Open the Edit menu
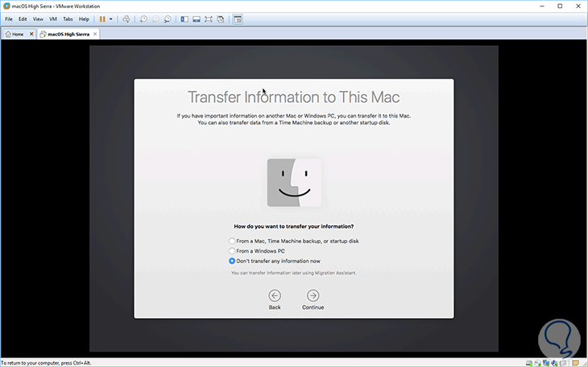588x367 pixels. [x=23, y=19]
